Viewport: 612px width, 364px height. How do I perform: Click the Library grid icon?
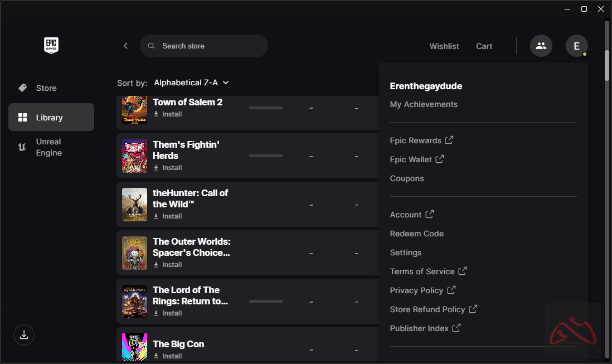[23, 117]
